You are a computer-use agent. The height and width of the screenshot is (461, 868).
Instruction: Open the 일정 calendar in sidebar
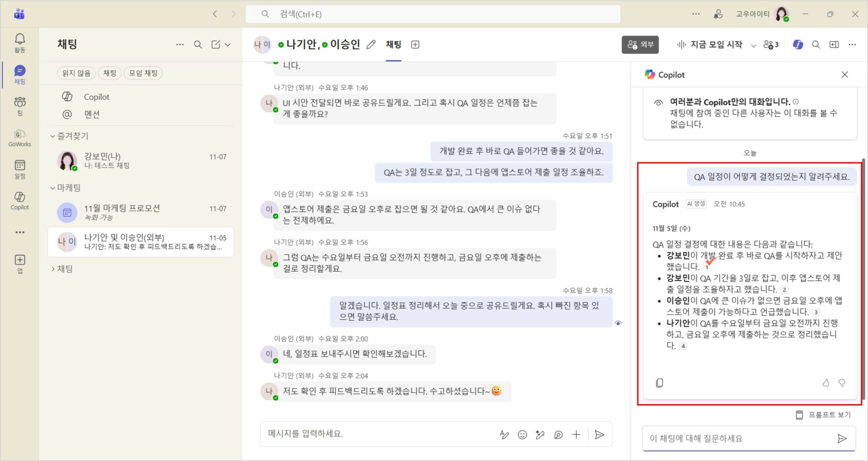coord(20,169)
